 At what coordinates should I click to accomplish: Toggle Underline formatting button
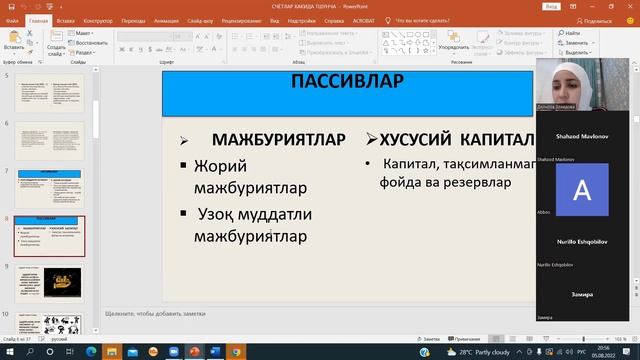tap(140, 49)
